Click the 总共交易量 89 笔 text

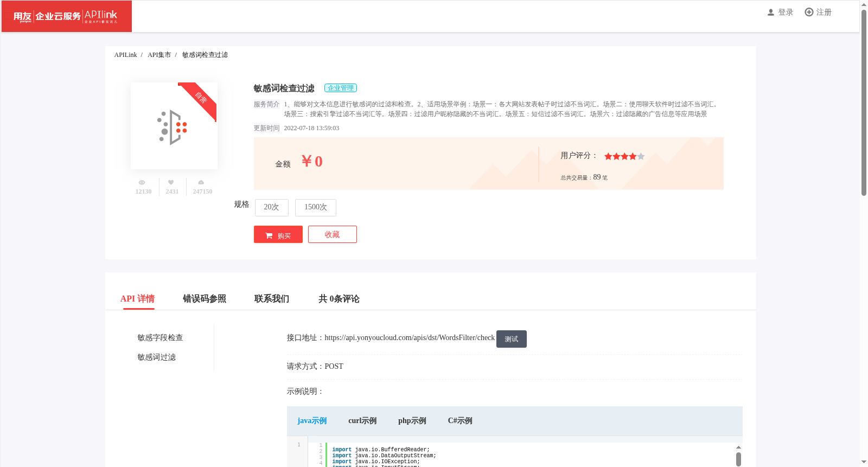point(584,177)
